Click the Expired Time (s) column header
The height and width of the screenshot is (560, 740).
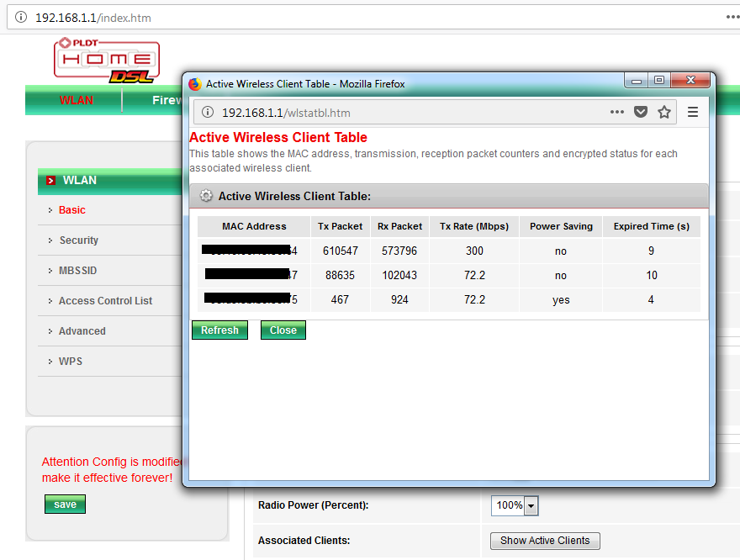(x=651, y=226)
